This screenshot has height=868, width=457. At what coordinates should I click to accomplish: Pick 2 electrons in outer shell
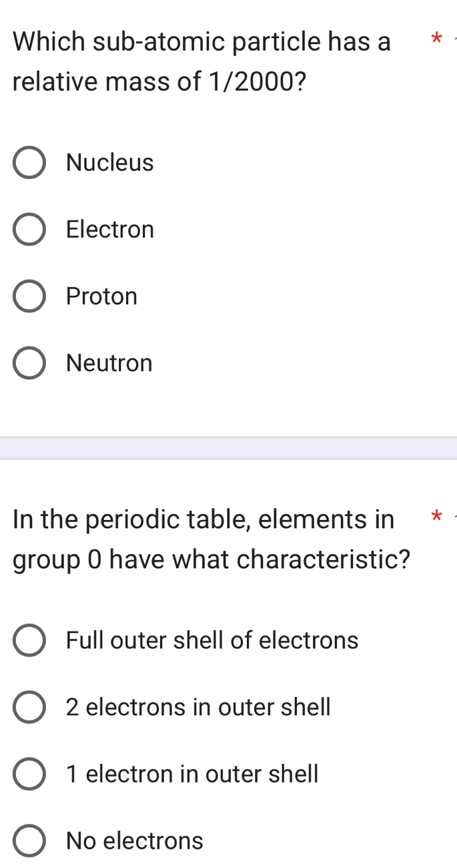[29, 707]
